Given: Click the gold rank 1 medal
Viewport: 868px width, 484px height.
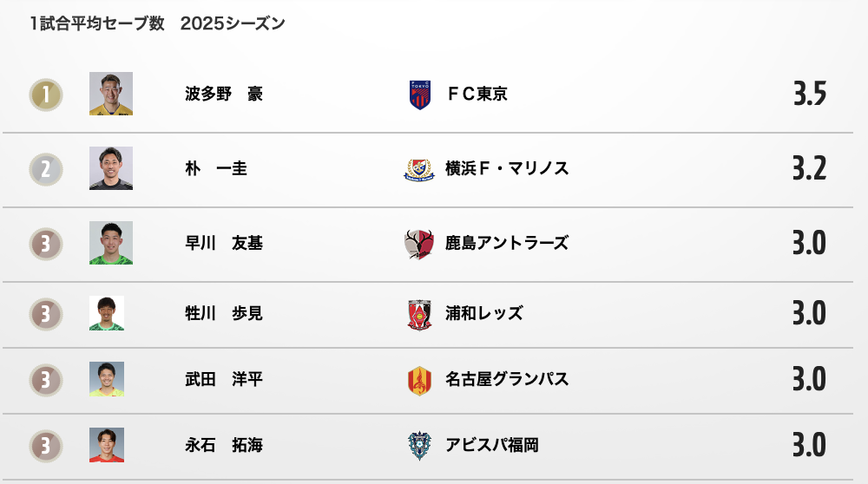Looking at the screenshot, I should click(46, 95).
